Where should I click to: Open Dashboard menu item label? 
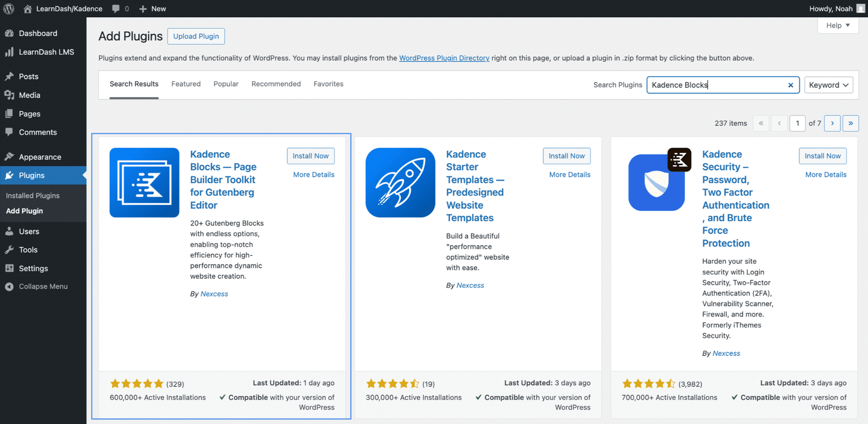coord(38,33)
